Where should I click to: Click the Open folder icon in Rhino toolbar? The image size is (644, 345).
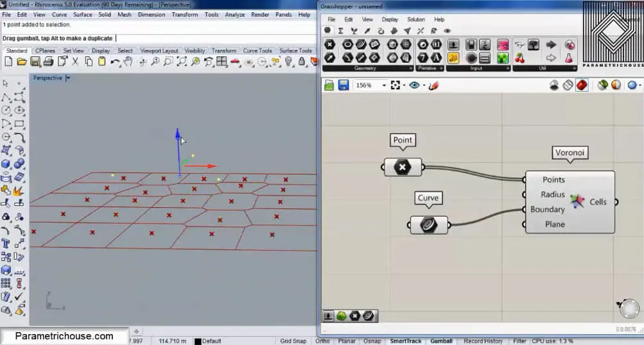[22, 62]
